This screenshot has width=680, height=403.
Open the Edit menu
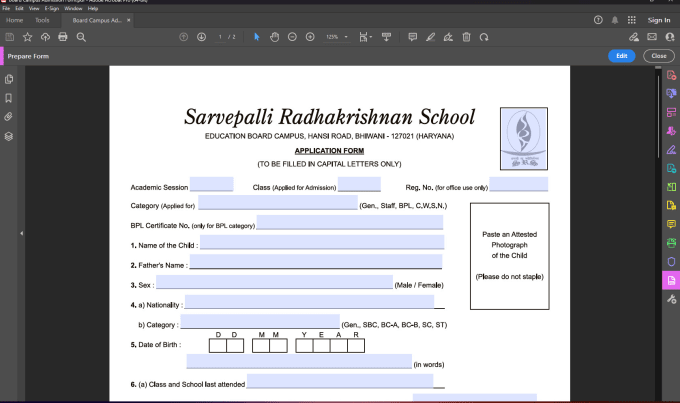[x=20, y=8]
